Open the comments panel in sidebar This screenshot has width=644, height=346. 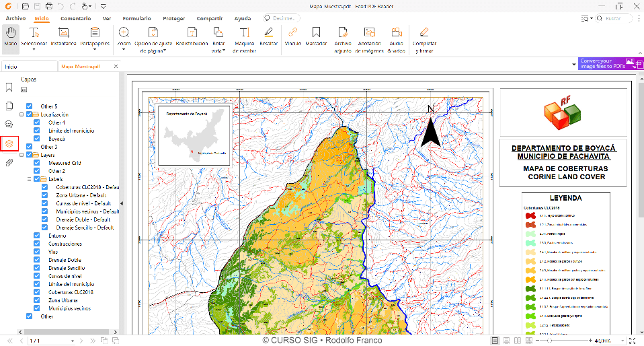[x=9, y=125]
